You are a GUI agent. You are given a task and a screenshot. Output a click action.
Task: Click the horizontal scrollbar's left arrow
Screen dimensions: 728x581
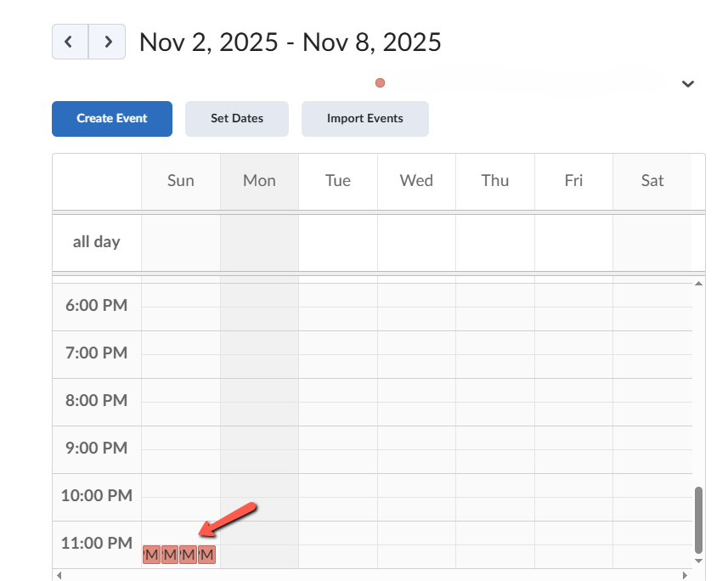pyautogui.click(x=58, y=576)
